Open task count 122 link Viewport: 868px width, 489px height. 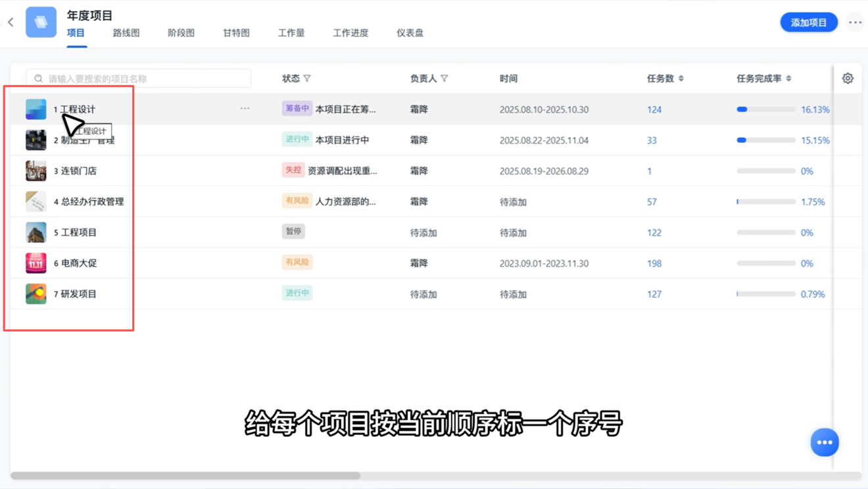[654, 232]
